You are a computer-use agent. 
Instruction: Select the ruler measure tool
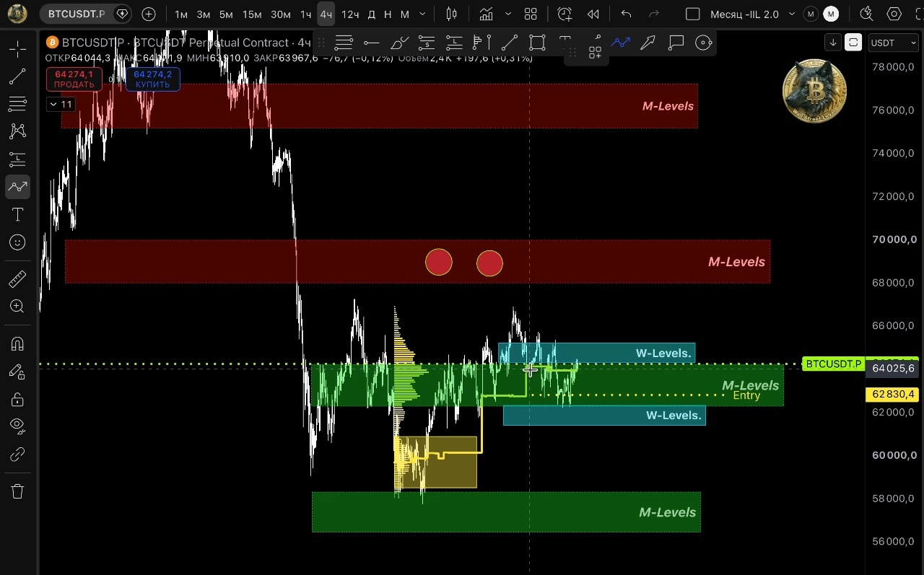click(x=17, y=278)
